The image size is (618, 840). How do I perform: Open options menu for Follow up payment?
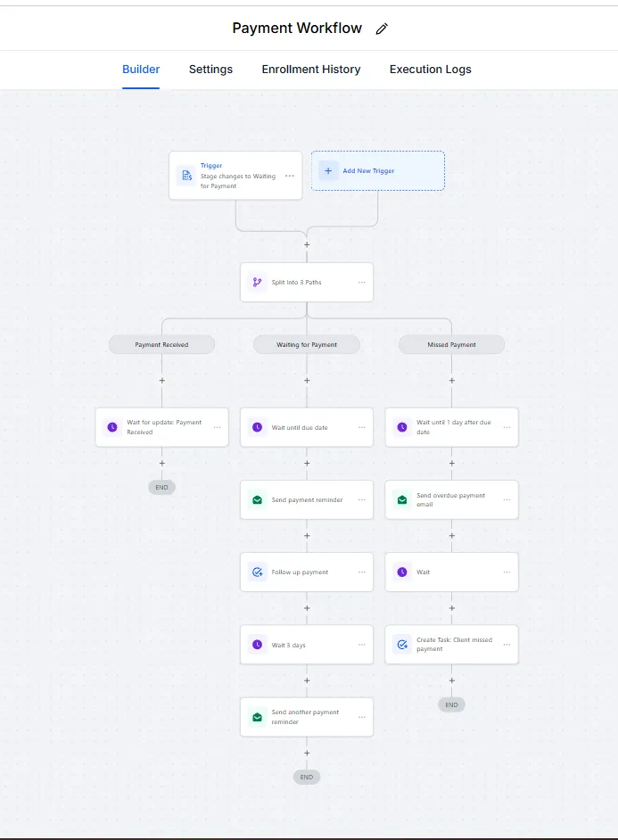(x=362, y=572)
